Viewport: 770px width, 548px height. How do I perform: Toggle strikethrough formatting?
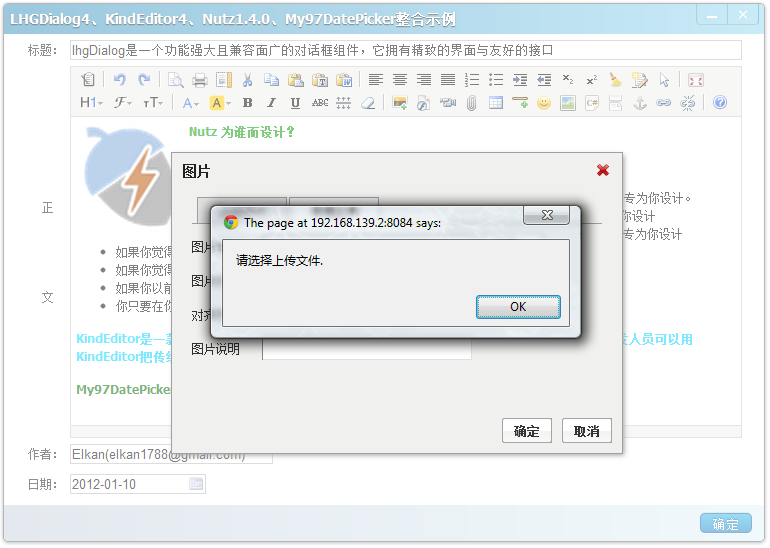coord(320,103)
